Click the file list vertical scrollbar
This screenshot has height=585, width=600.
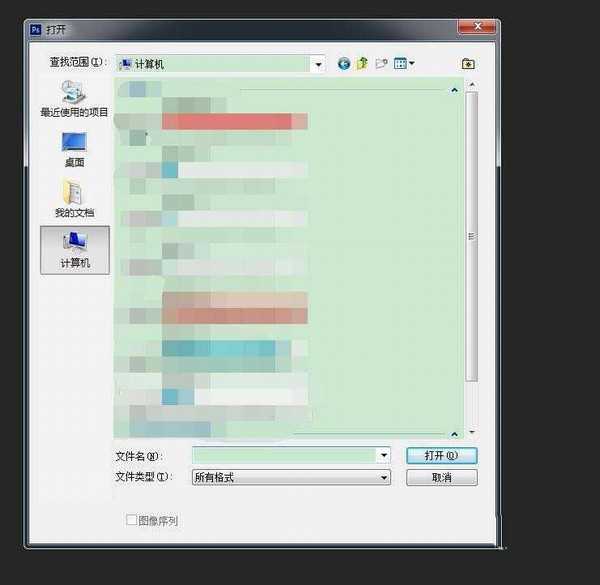coord(472,235)
